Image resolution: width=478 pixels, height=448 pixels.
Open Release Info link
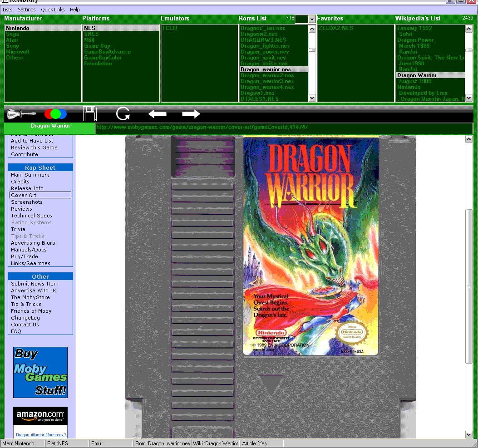27,188
